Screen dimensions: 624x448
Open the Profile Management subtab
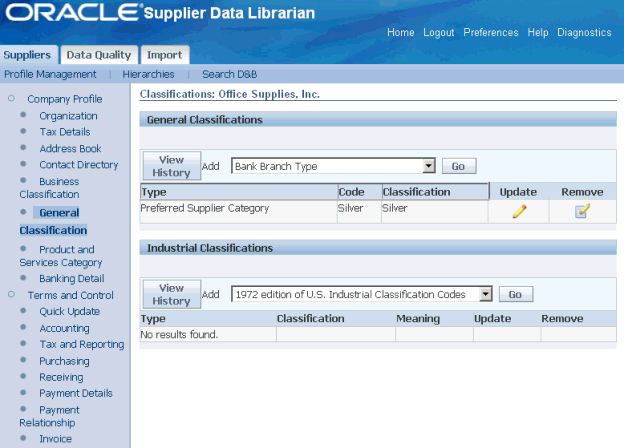pos(50,74)
